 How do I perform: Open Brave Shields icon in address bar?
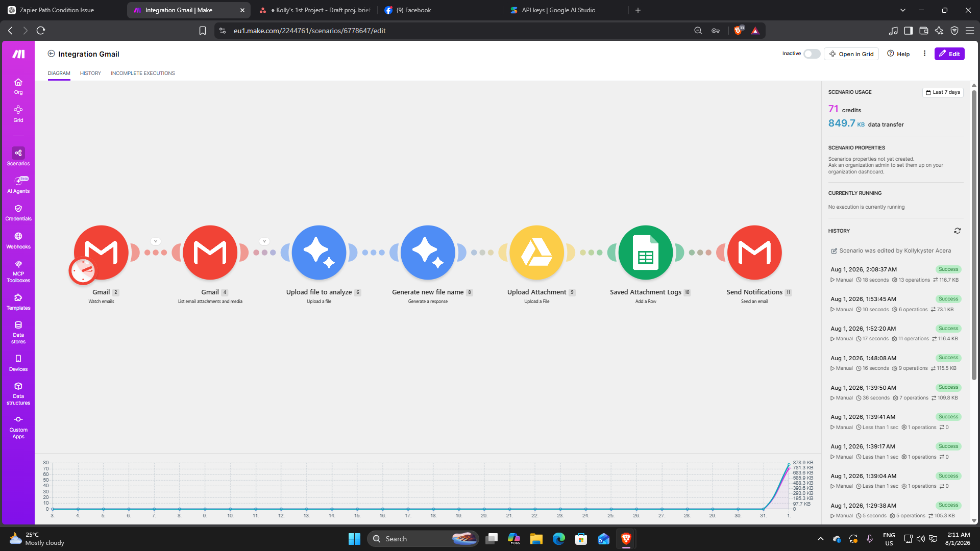click(739, 31)
